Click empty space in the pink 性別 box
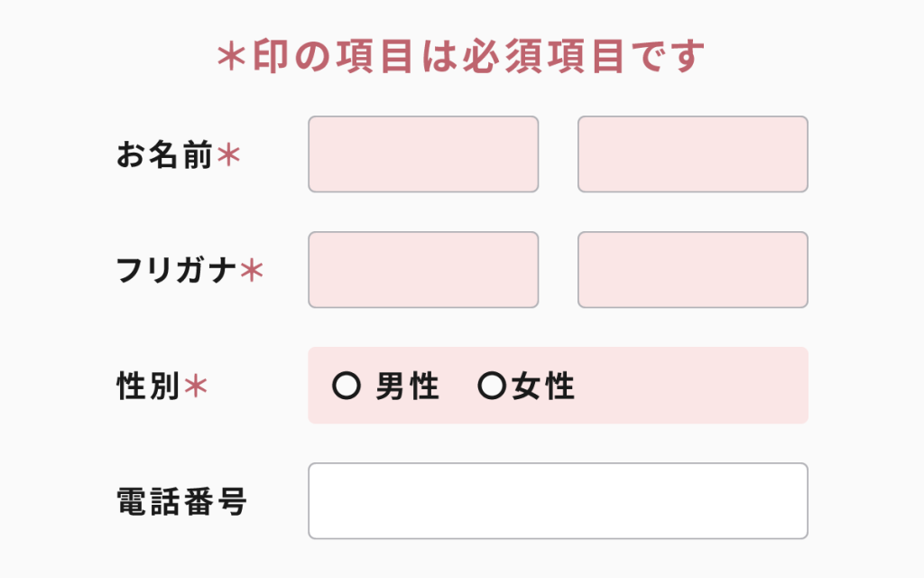Viewport: 924px width, 578px height. (x=704, y=387)
